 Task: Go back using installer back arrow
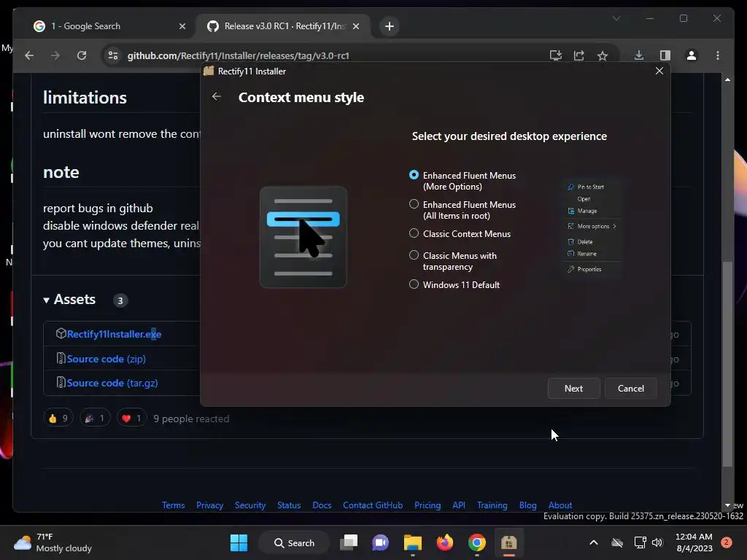[x=216, y=97]
